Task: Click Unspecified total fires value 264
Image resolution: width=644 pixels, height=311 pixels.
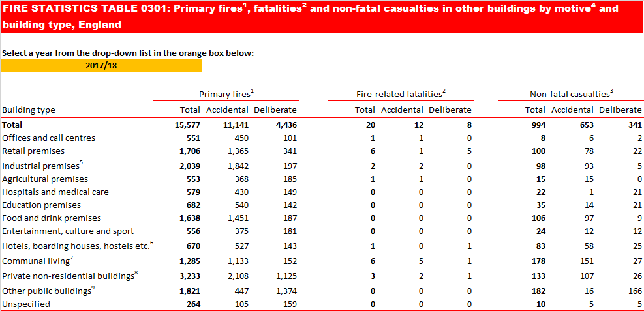Action: [193, 304]
